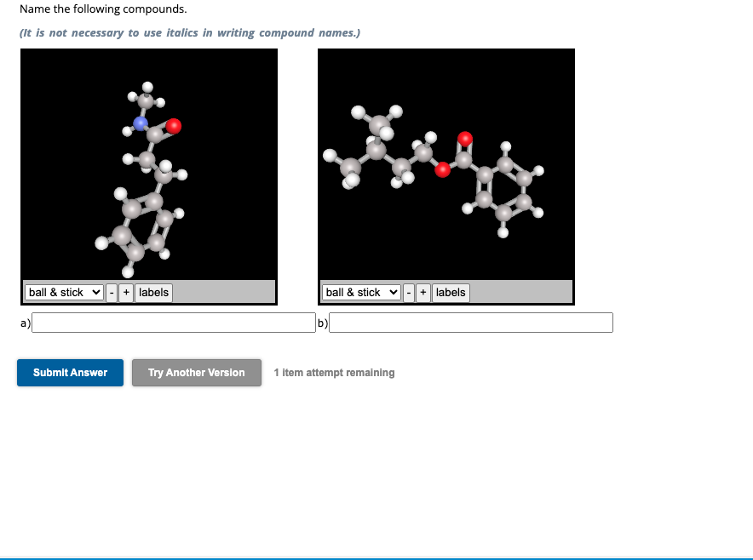Toggle atom labels on the first molecule

click(x=153, y=292)
